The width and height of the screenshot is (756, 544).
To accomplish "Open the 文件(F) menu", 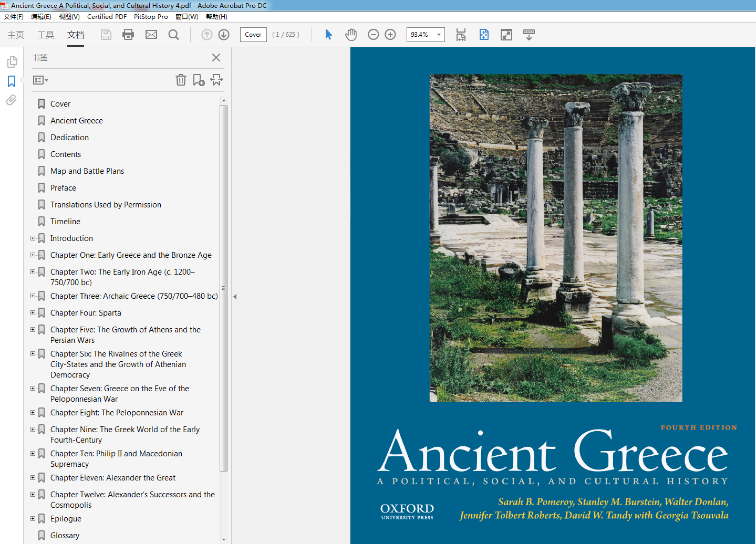I will 14,17.
